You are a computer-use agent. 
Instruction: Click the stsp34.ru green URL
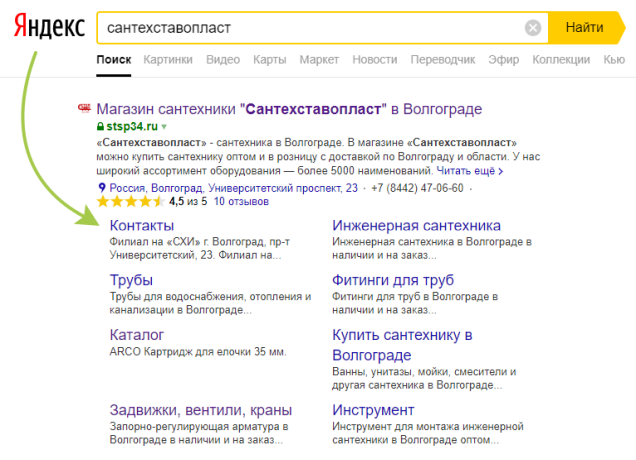point(132,127)
